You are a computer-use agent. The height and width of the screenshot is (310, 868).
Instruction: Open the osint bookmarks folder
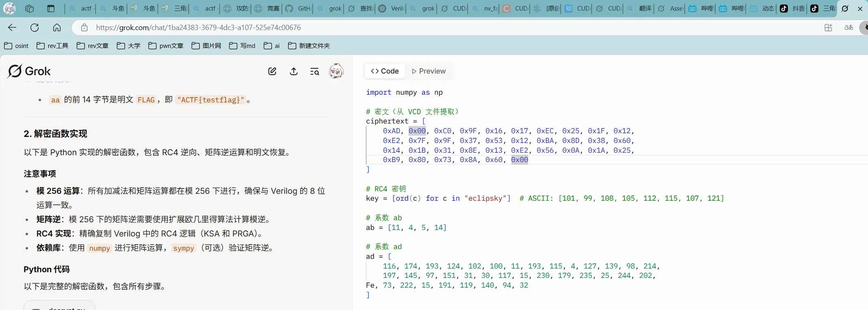(x=16, y=46)
